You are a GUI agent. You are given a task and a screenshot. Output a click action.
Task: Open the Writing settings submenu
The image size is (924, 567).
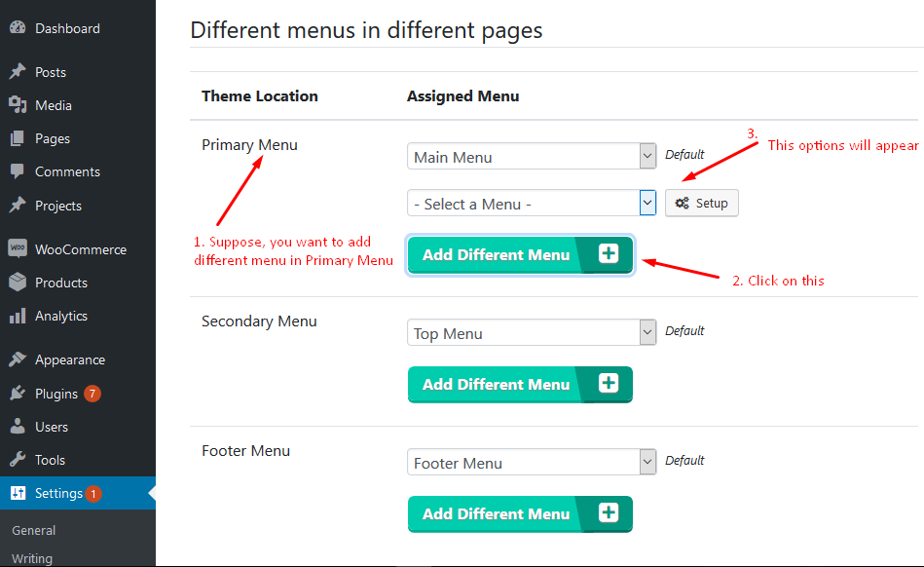(x=31, y=557)
